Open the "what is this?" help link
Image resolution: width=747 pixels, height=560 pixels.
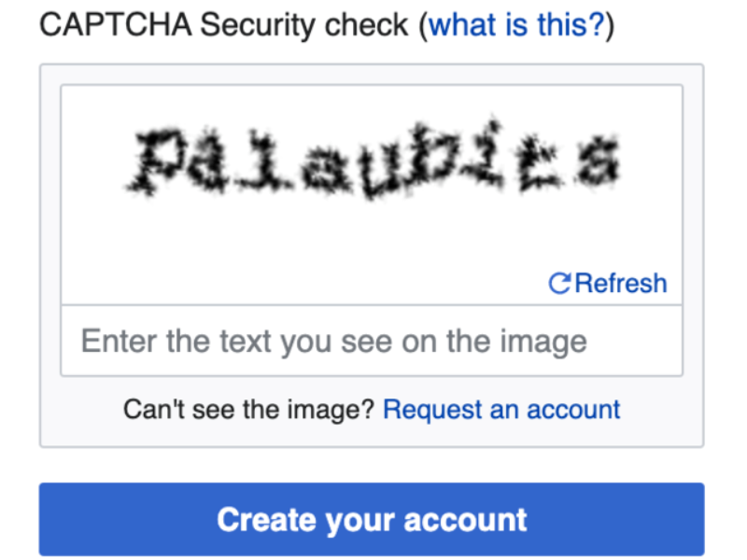pos(516,25)
